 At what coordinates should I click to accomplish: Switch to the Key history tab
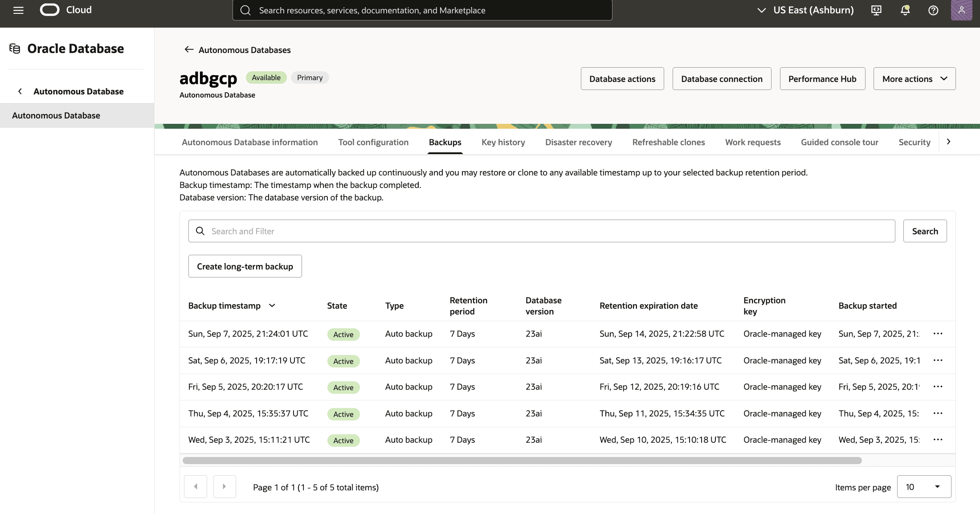point(503,142)
